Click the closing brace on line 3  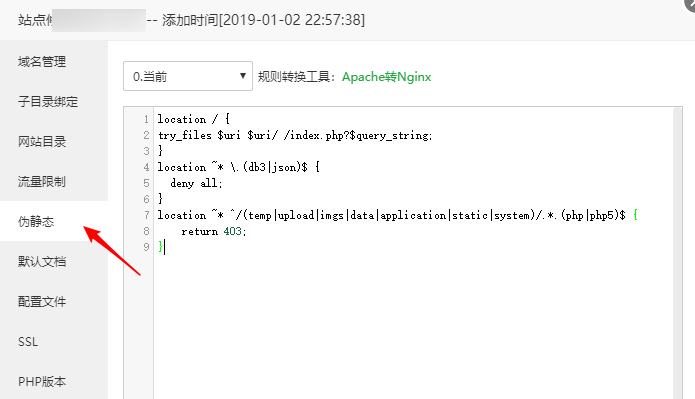coord(160,151)
